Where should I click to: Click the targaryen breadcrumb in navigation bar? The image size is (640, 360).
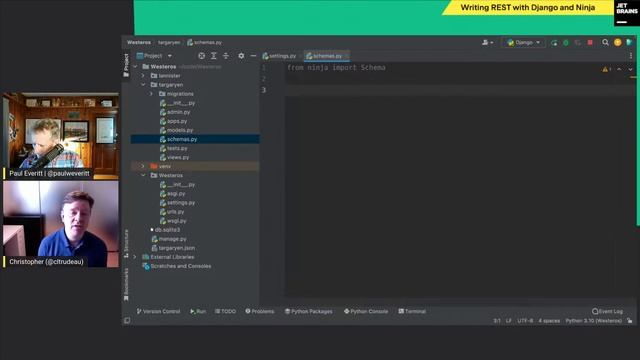click(169, 42)
